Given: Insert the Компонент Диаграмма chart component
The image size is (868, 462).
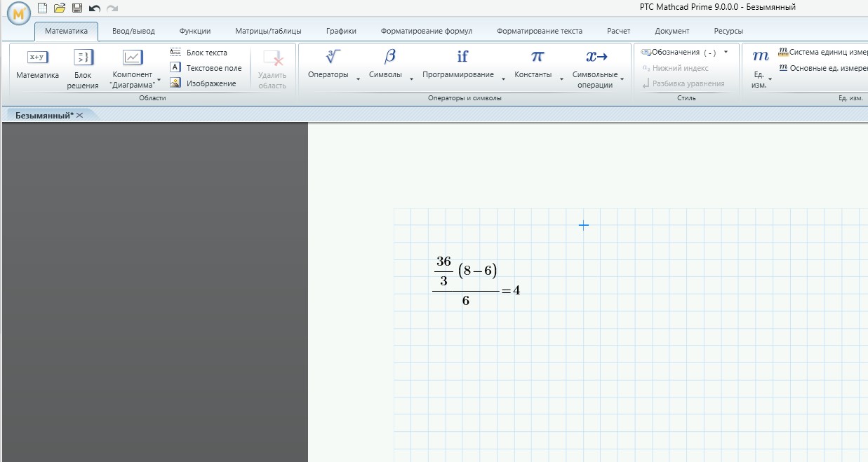Looking at the screenshot, I should click(x=132, y=69).
